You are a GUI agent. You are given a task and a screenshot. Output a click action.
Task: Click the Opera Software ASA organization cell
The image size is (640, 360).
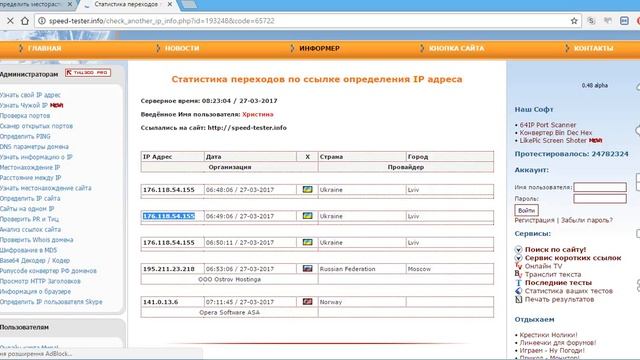229,312
